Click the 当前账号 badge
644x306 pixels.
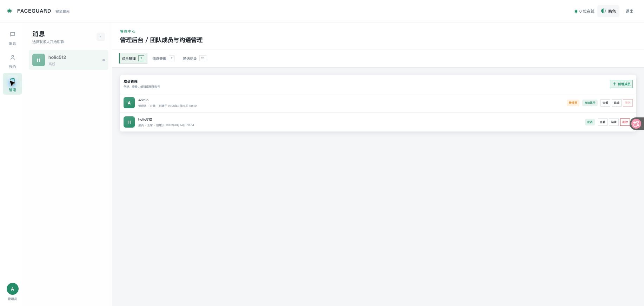(590, 103)
